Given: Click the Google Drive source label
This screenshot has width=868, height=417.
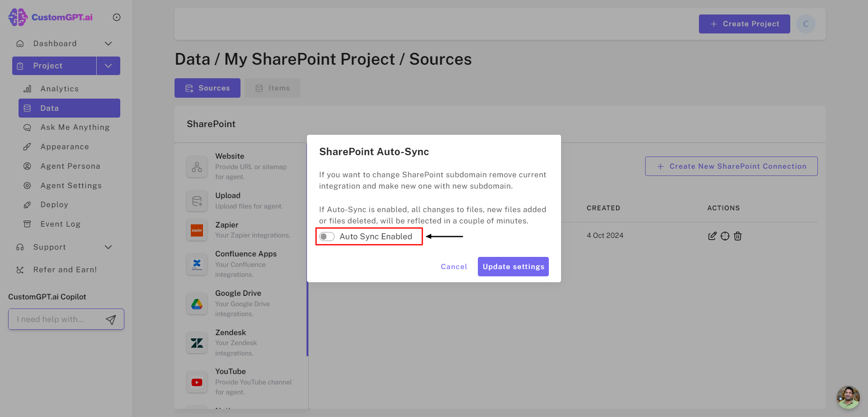Looking at the screenshot, I should click(238, 293).
